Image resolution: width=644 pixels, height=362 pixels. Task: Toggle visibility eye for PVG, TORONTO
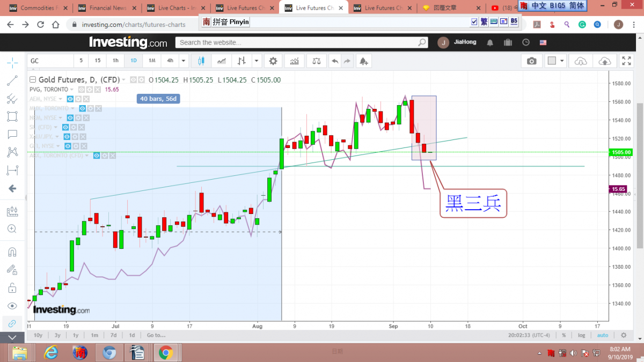(82, 90)
